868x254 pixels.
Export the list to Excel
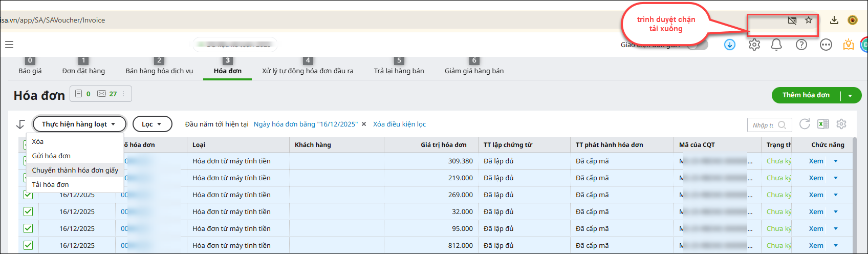pos(823,124)
